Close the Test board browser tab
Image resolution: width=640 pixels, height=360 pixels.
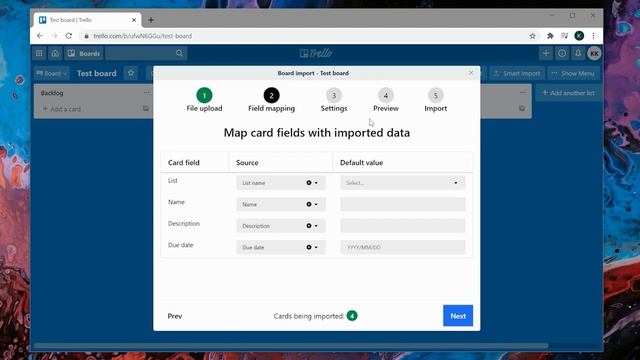coord(134,20)
